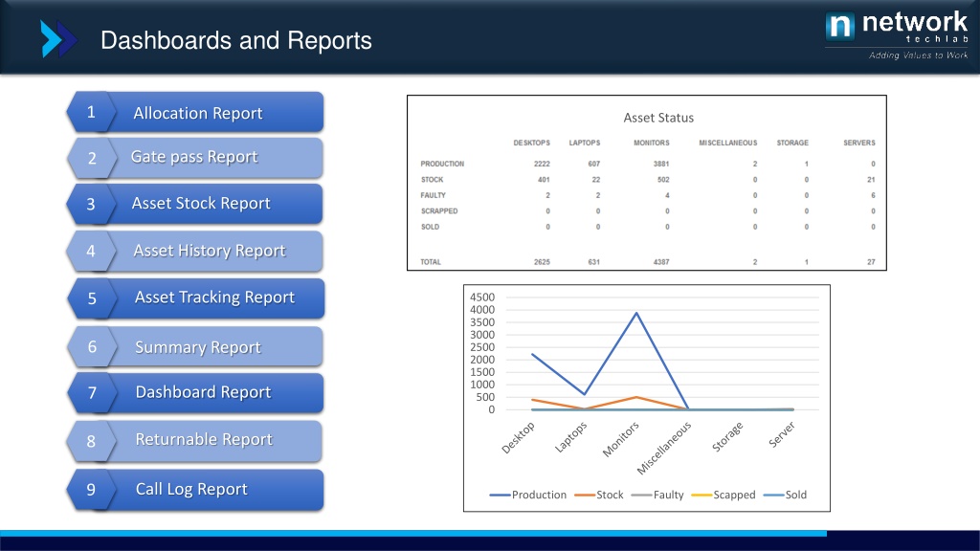This screenshot has width=980, height=551.
Task: Open the Summary Report
Action: [x=196, y=346]
